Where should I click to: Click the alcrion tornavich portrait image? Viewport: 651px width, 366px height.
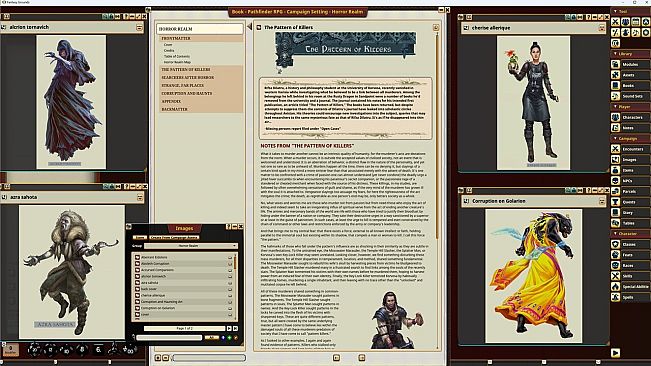coord(71,102)
